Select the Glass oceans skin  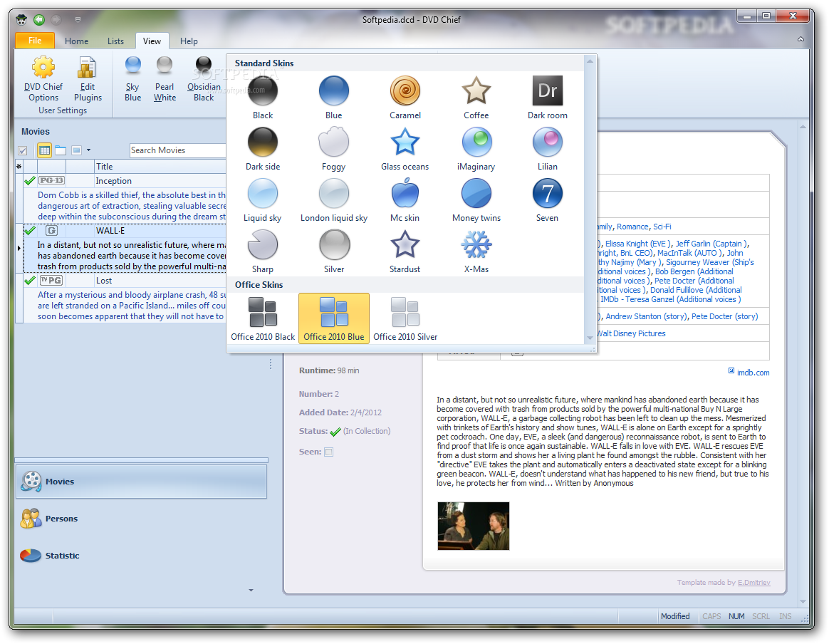(x=405, y=150)
